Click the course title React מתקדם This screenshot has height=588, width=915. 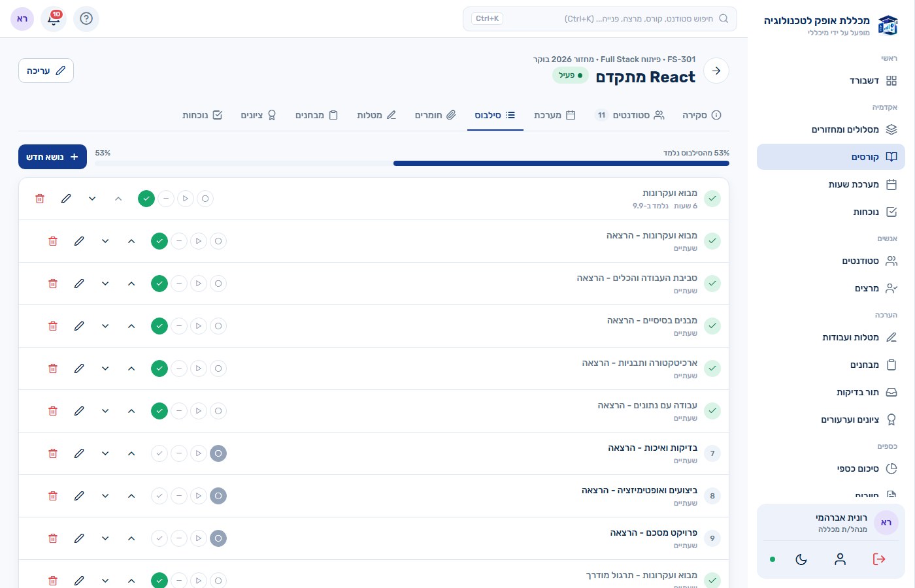(x=646, y=77)
